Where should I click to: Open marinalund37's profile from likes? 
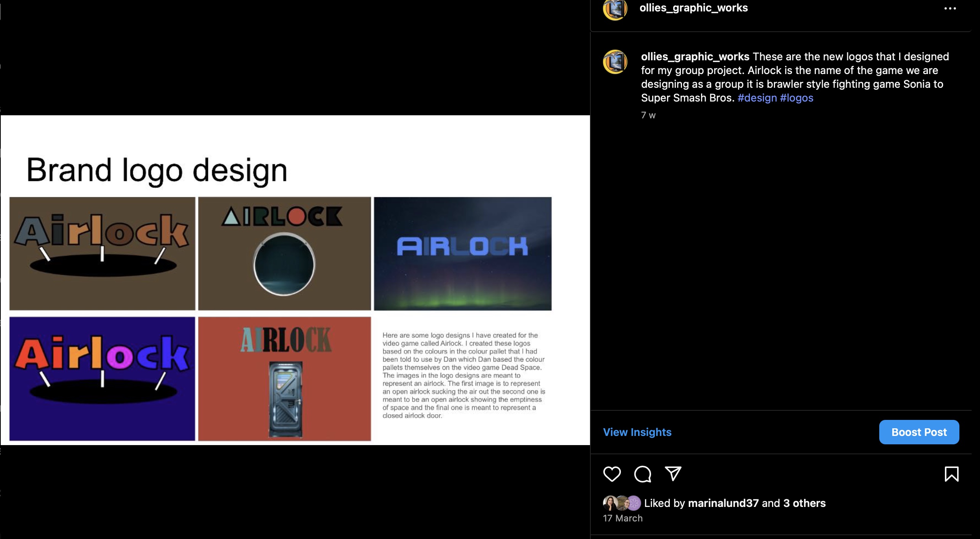[x=723, y=503]
